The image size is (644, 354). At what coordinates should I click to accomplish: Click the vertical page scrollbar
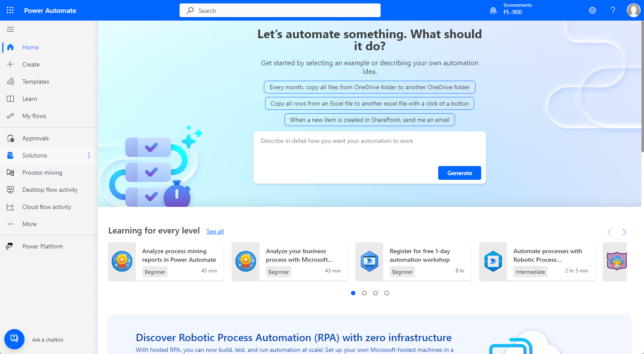point(642,86)
